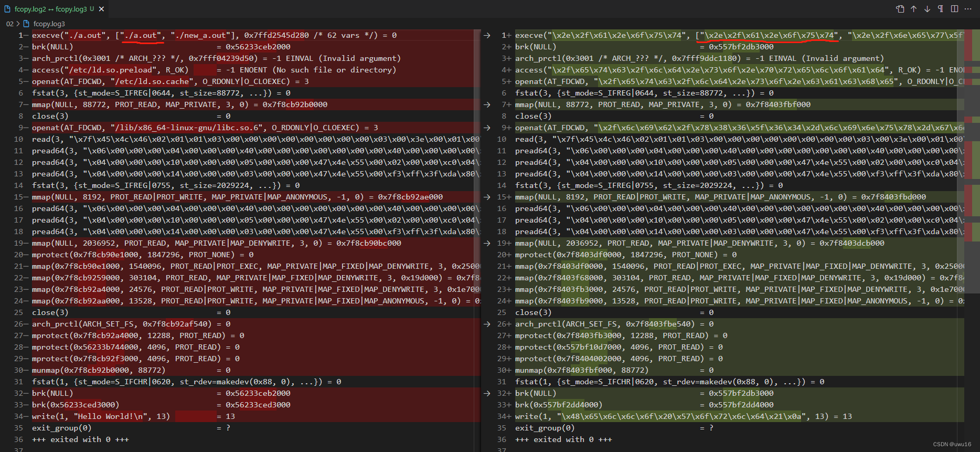Click the left pane 'brk(NULL)' on line 2

pyautogui.click(x=52, y=47)
